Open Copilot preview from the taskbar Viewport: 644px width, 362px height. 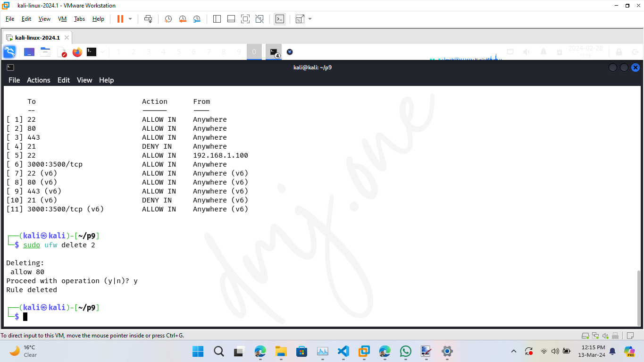tap(629, 351)
